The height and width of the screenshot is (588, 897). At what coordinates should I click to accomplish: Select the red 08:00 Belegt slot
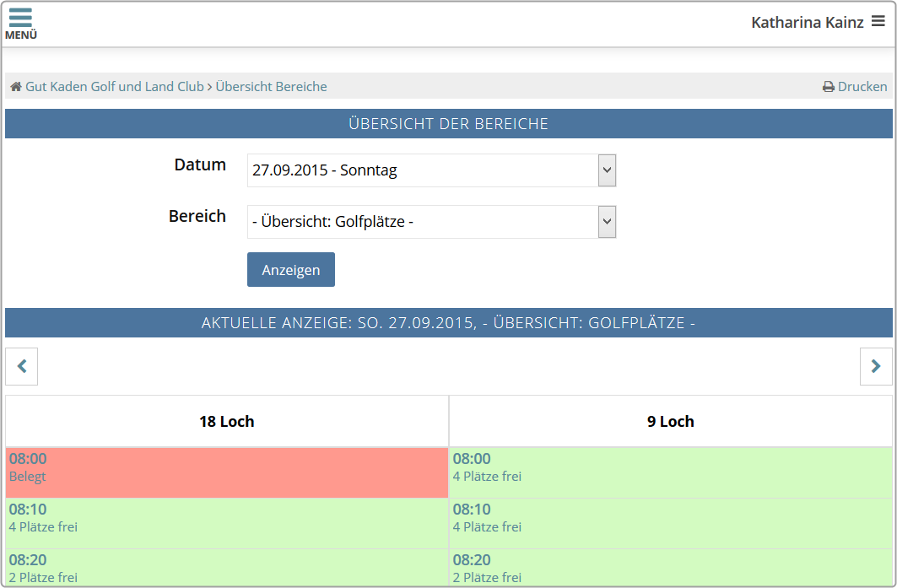point(227,472)
